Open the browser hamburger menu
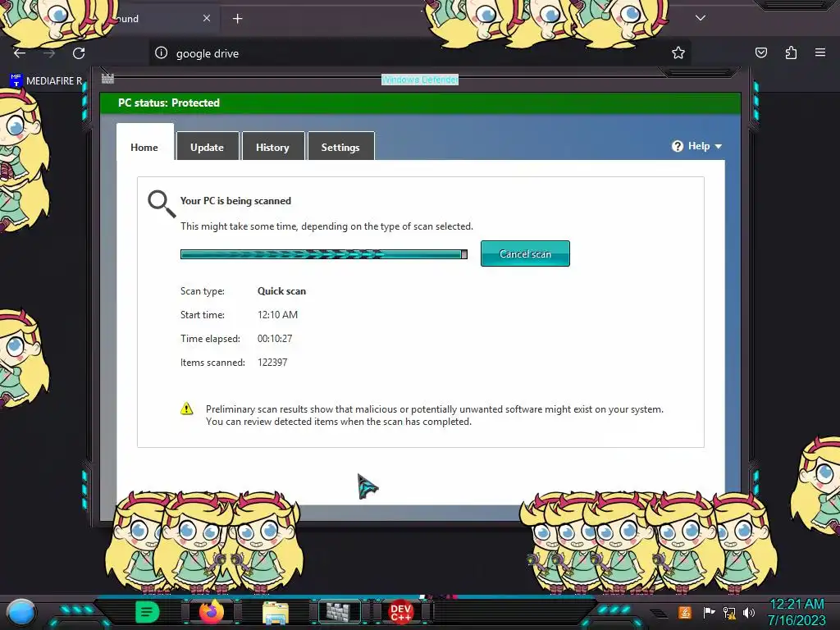Viewport: 840px width, 630px height. pos(820,52)
